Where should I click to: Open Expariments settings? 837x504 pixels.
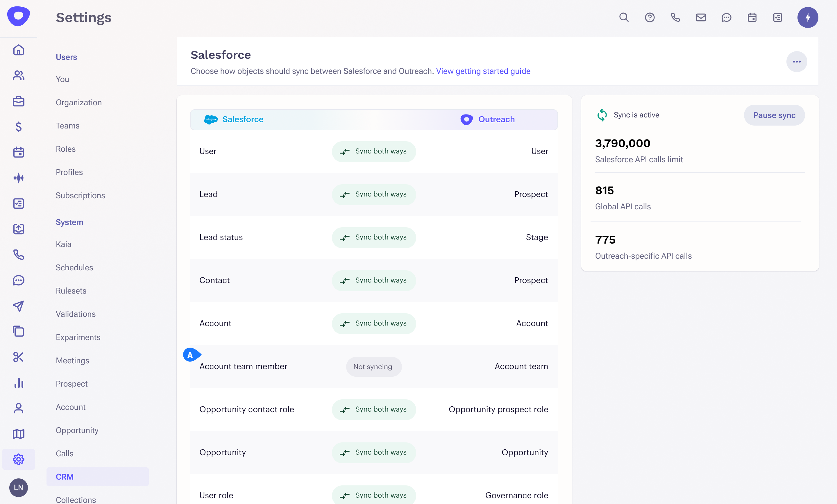(x=78, y=337)
